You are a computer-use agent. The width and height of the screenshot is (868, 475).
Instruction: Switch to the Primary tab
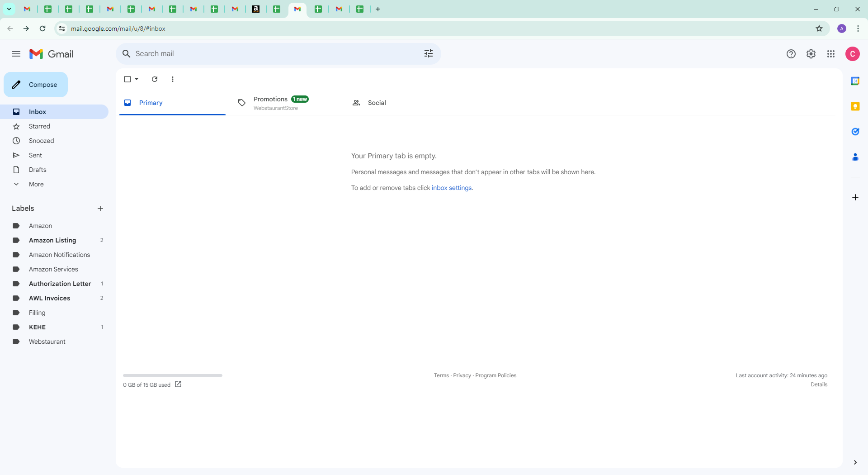(172, 103)
